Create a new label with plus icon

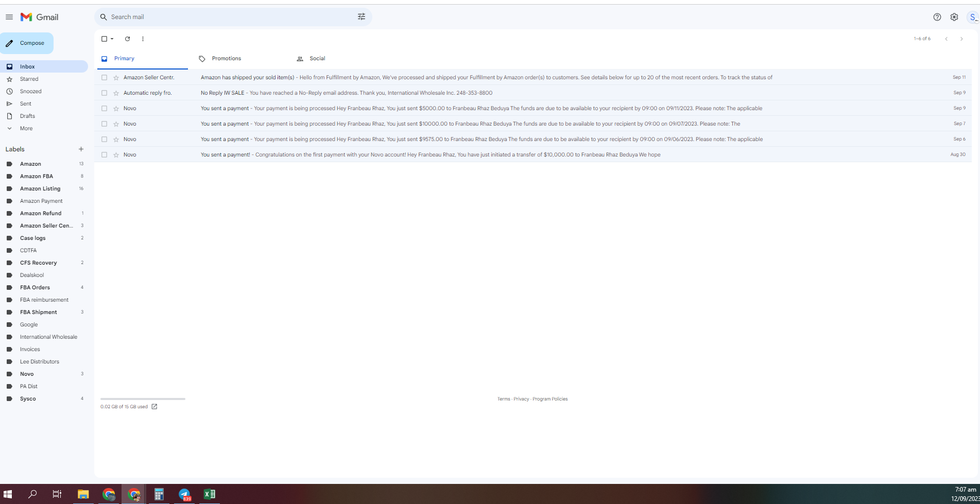click(81, 149)
